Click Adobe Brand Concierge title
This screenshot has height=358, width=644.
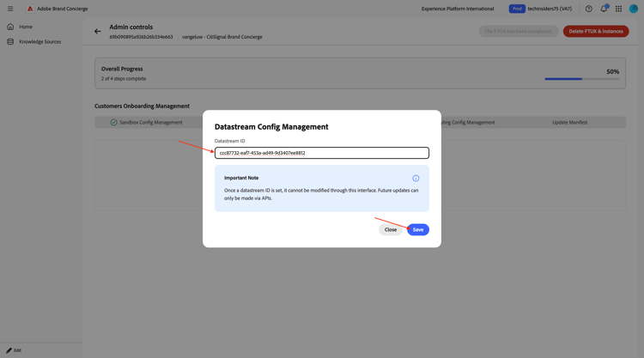click(x=63, y=9)
